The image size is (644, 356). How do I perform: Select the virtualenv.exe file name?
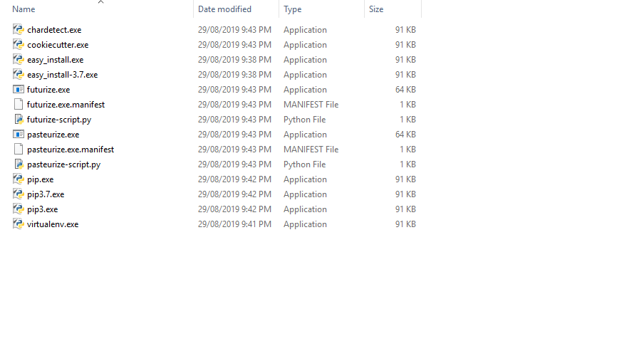(x=53, y=224)
